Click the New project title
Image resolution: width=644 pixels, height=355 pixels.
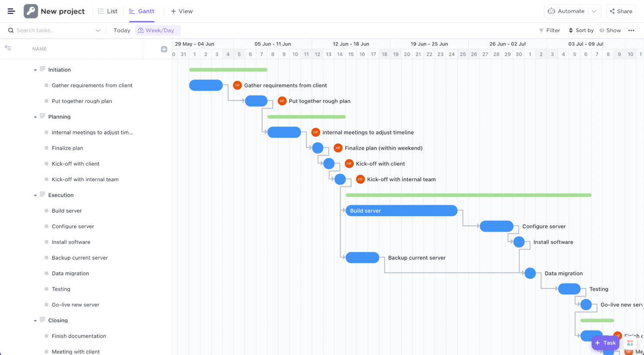63,11
